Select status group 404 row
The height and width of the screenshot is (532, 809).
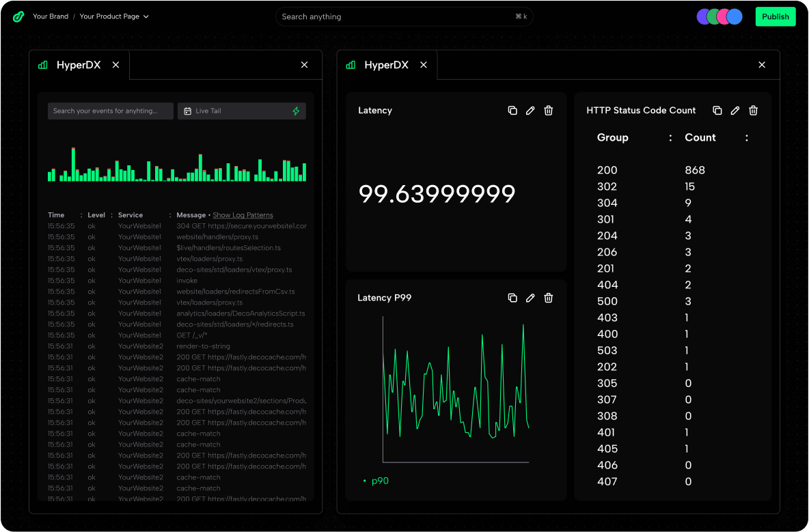point(673,285)
